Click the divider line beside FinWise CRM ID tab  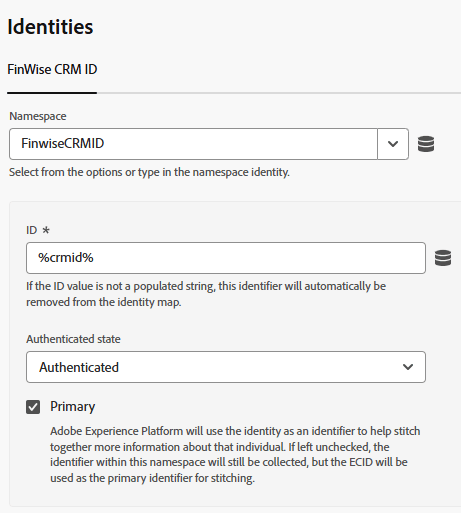(279, 93)
